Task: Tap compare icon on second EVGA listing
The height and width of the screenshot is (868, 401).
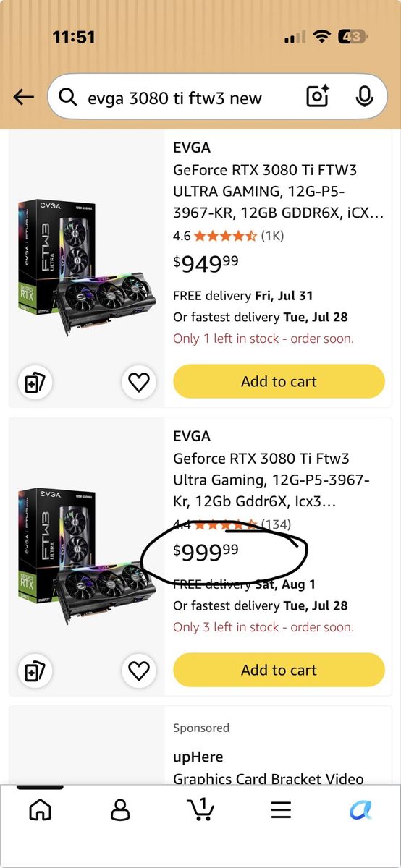Action: click(35, 671)
